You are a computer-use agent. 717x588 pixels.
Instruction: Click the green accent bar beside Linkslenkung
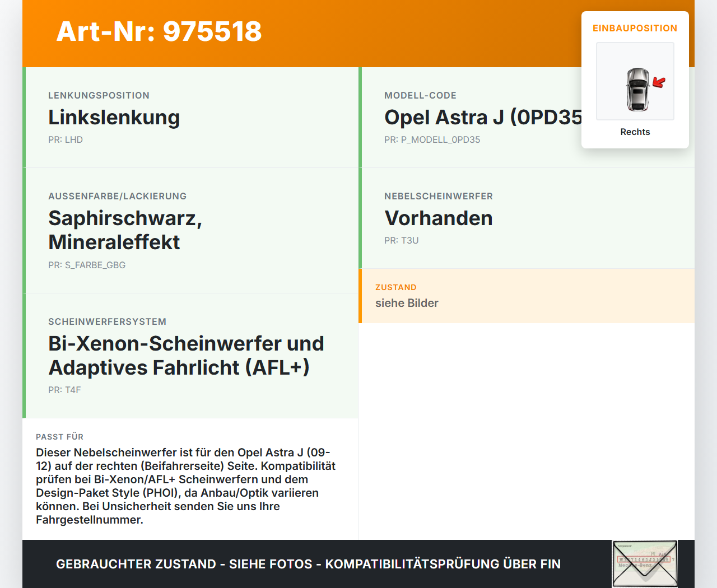click(24, 117)
